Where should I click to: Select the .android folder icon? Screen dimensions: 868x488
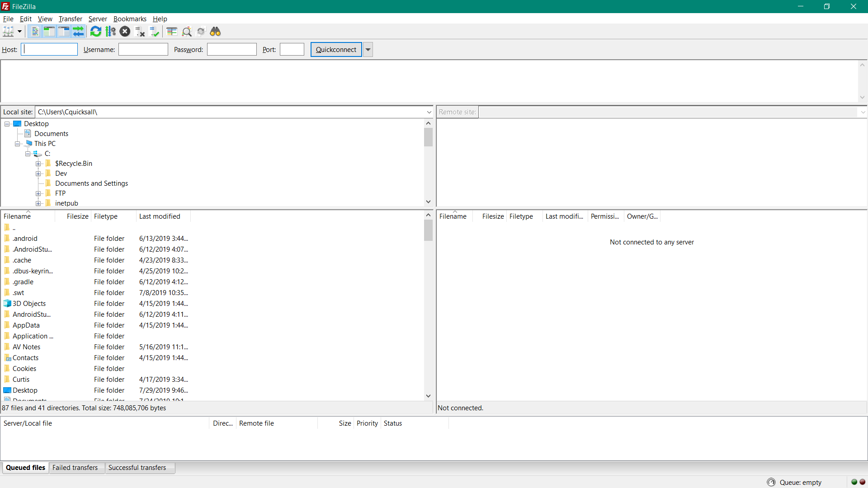coord(7,238)
